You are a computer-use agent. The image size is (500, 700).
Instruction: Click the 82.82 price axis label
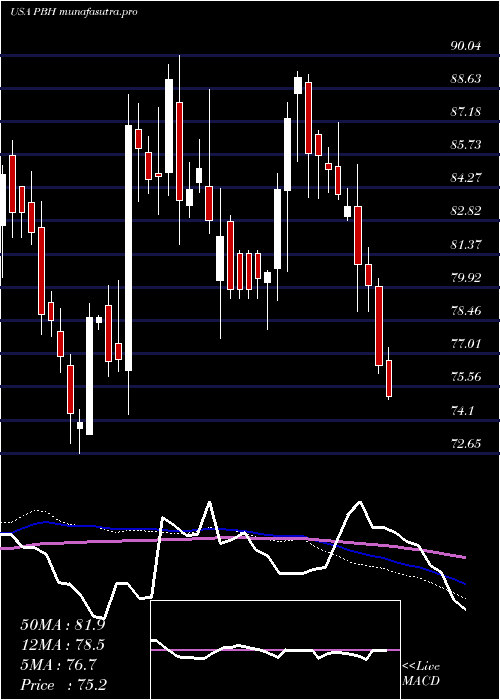click(x=467, y=211)
